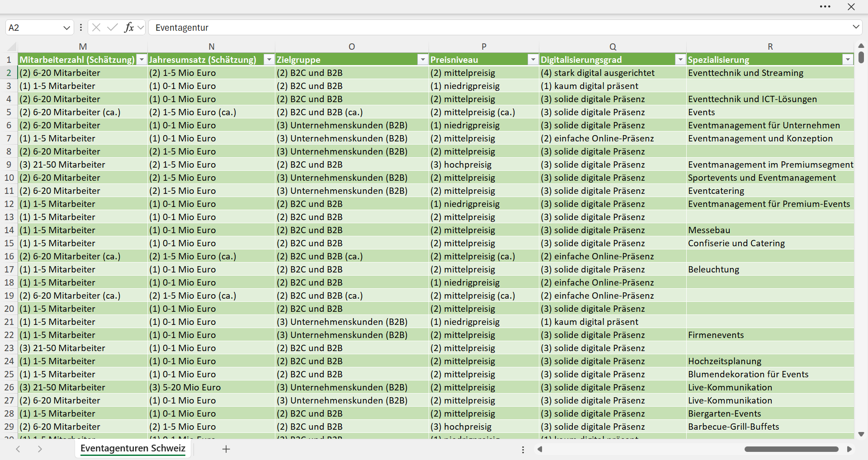Click the horizontal scrollbar thumb
Image resolution: width=868 pixels, height=460 pixels.
point(792,449)
